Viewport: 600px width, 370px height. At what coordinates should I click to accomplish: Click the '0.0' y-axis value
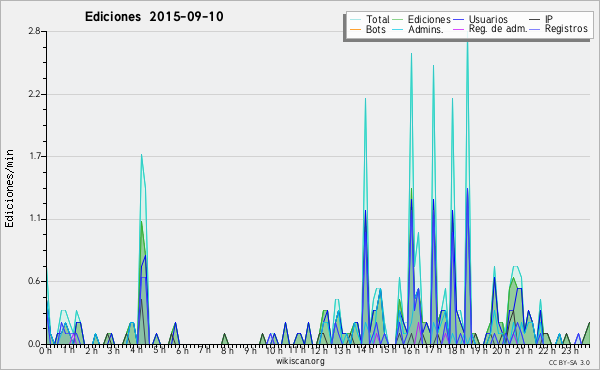coord(34,344)
